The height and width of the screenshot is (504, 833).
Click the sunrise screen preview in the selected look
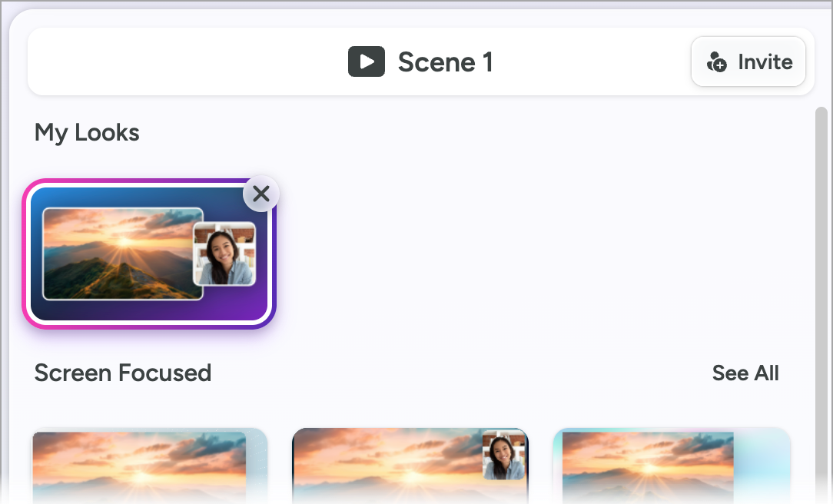coord(123,254)
